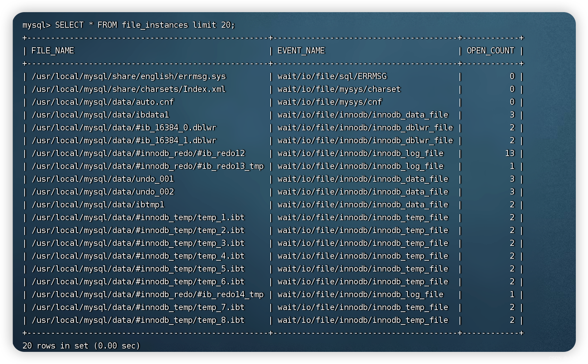Viewport: 588px width, 364px height.
Task: Click the open count 1 for #ib_redo13_tmp
Action: (x=512, y=166)
